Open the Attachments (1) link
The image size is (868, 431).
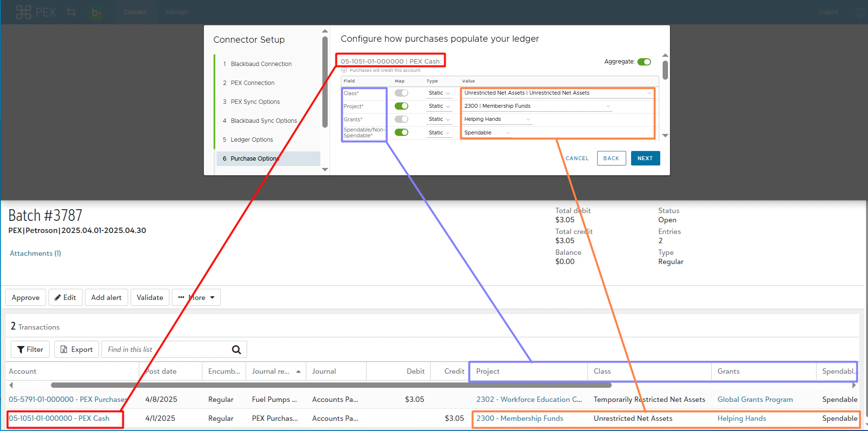pyautogui.click(x=35, y=253)
